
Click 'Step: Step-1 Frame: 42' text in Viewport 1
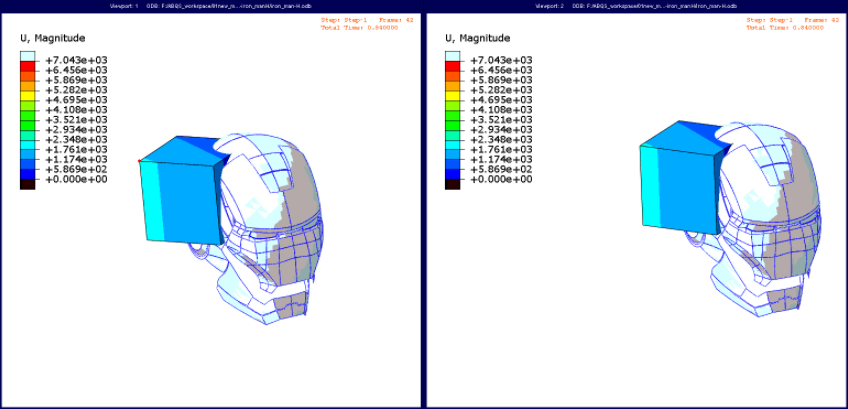coord(367,20)
